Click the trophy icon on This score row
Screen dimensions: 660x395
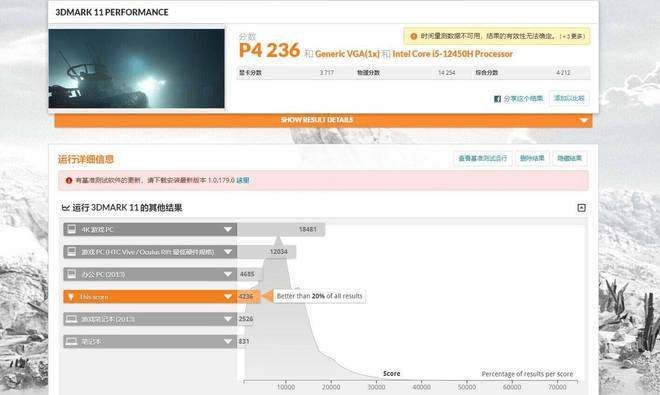tap(71, 296)
